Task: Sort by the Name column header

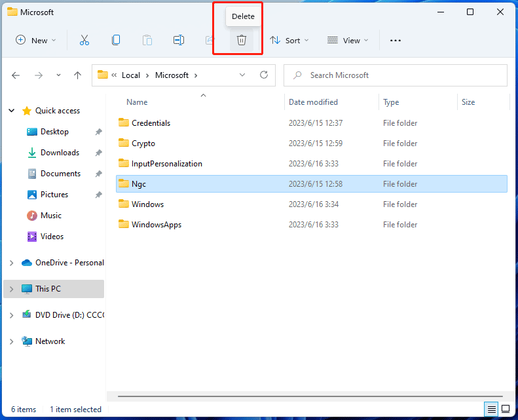Action: pos(137,102)
